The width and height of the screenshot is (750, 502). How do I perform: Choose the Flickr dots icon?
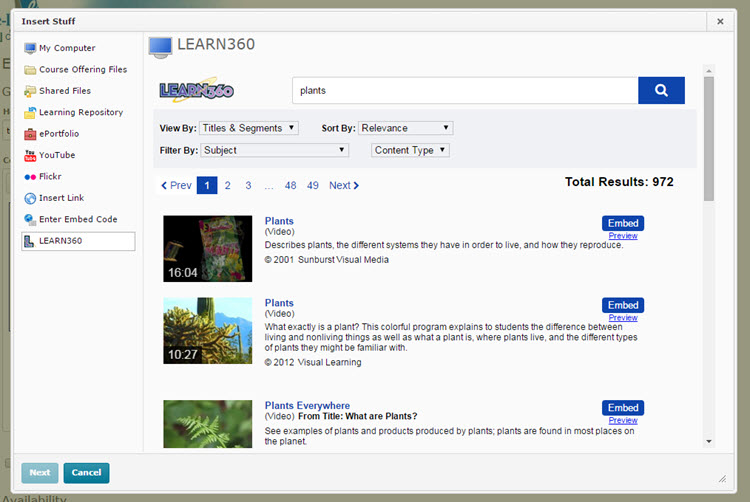[30, 177]
